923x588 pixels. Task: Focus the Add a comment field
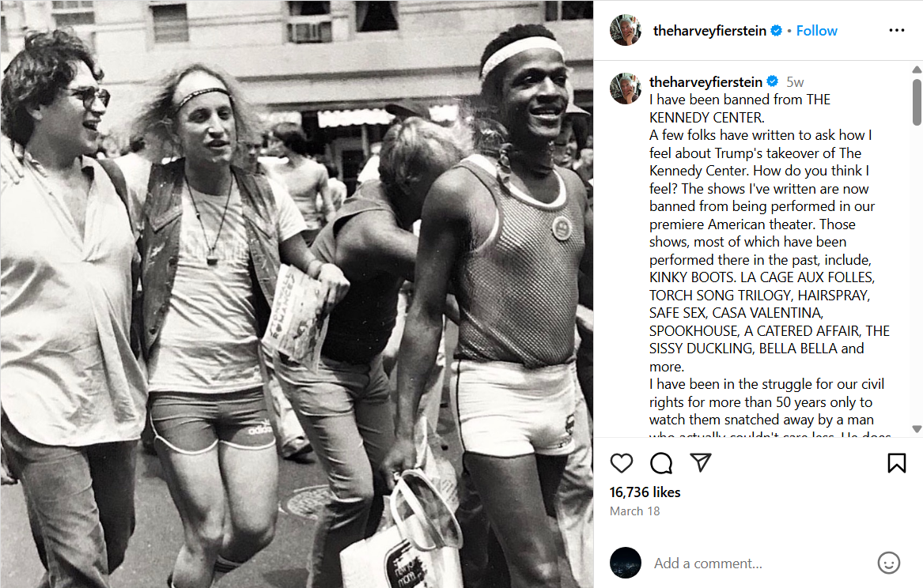[x=759, y=563]
